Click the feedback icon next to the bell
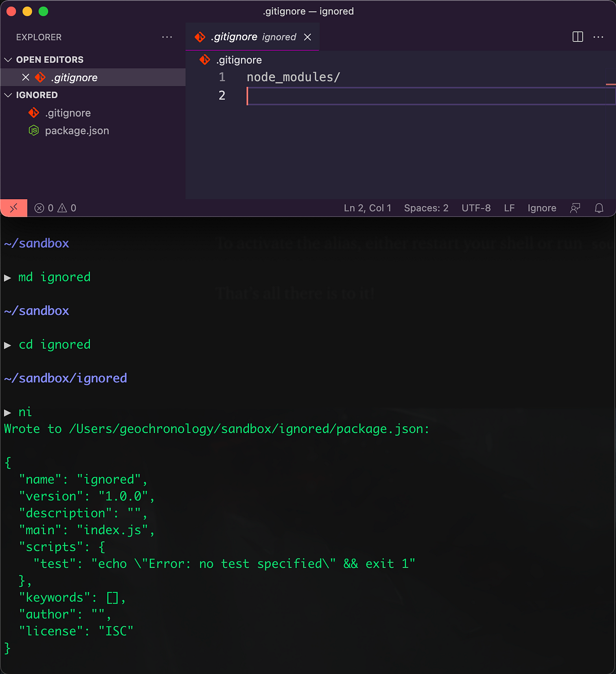This screenshot has width=616, height=674. (x=575, y=208)
